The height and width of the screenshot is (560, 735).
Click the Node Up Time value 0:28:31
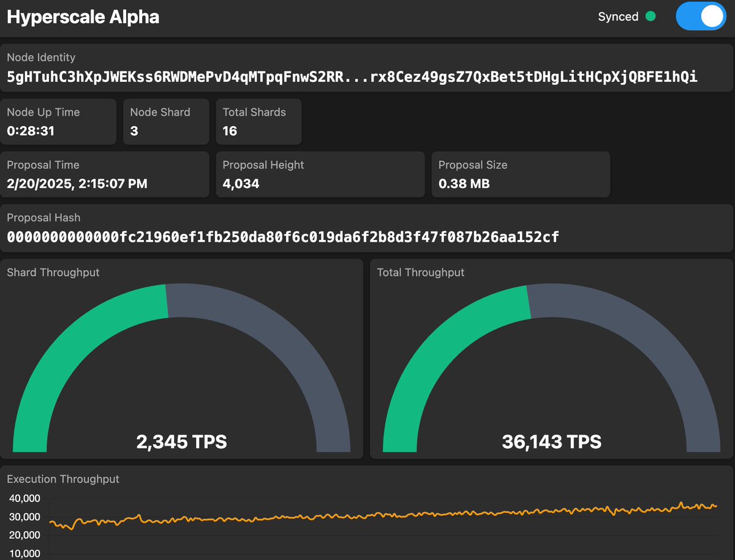pos(31,131)
